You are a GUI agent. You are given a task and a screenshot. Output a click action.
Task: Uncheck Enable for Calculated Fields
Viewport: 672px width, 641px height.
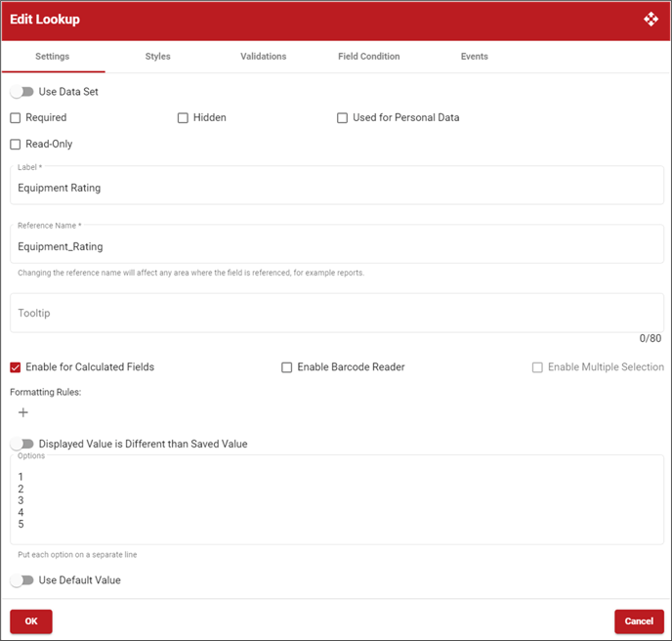click(16, 367)
